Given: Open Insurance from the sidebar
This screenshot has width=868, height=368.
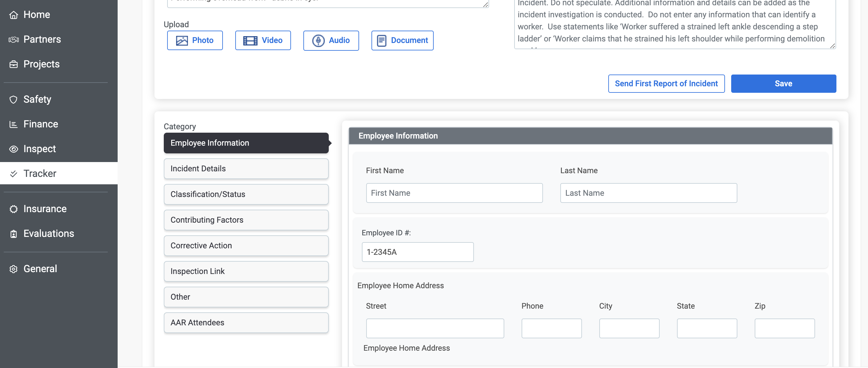Looking at the screenshot, I should [59, 209].
